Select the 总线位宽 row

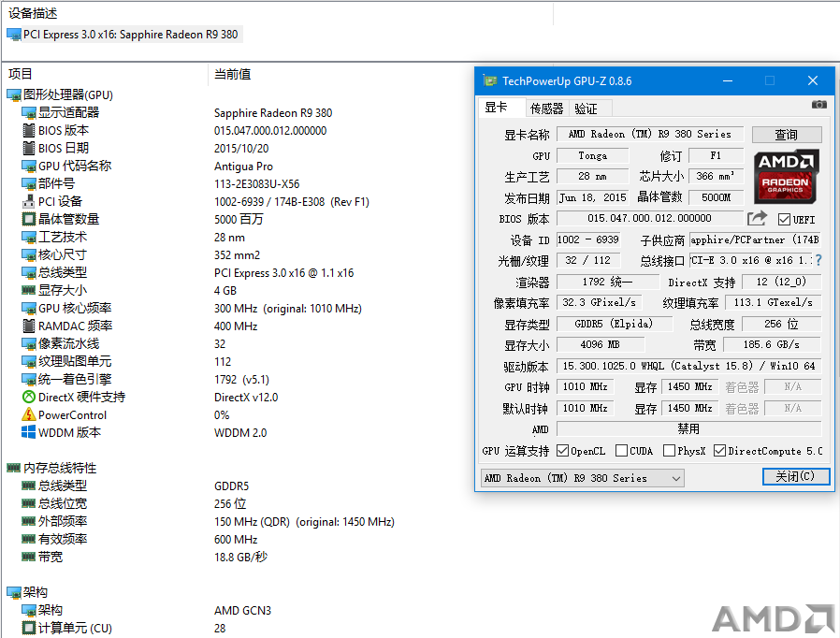(134, 503)
